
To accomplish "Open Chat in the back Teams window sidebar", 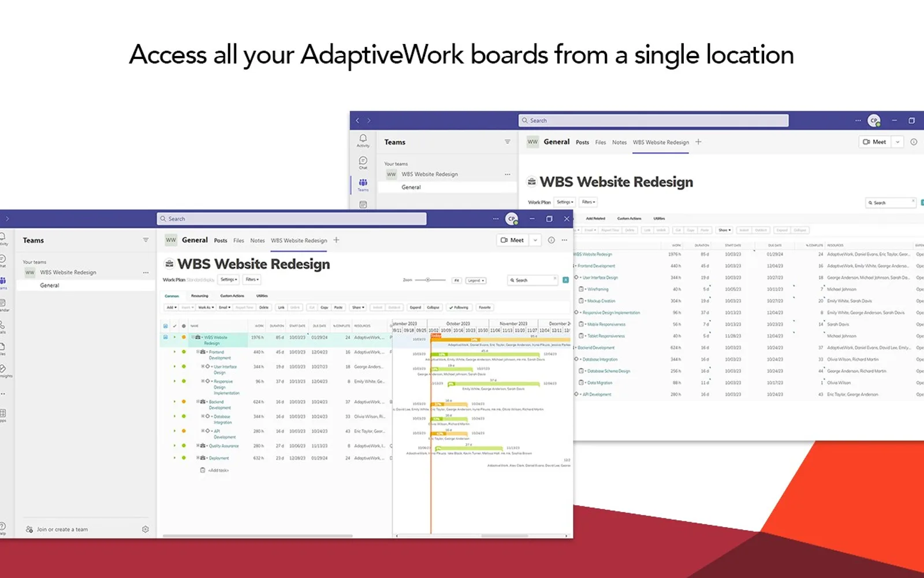I will coord(363,162).
